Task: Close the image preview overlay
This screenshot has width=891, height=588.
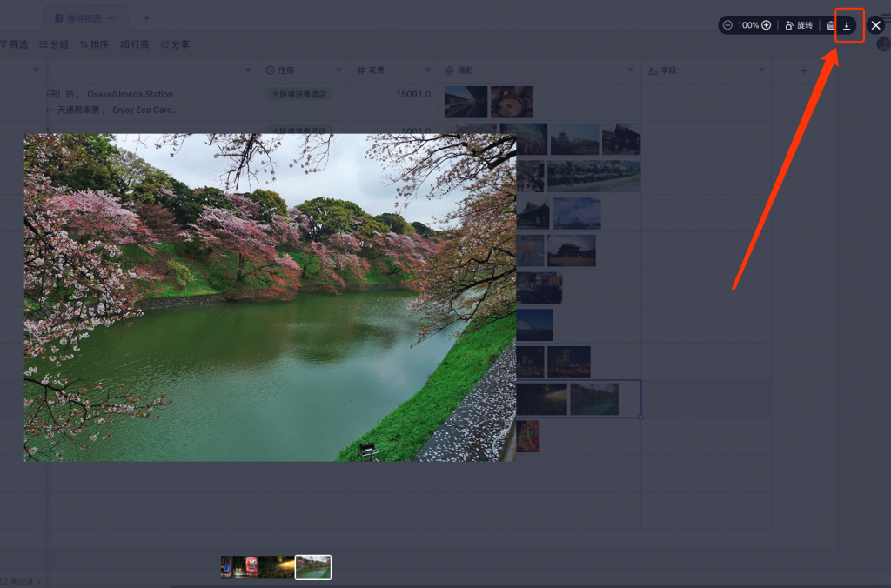Action: coord(875,25)
